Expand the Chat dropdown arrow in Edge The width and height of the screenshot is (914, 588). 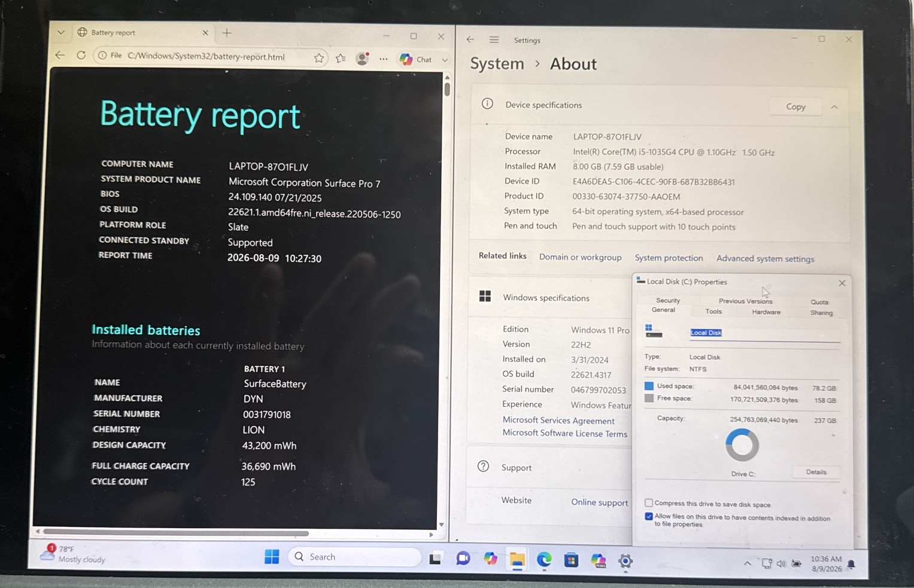click(445, 60)
